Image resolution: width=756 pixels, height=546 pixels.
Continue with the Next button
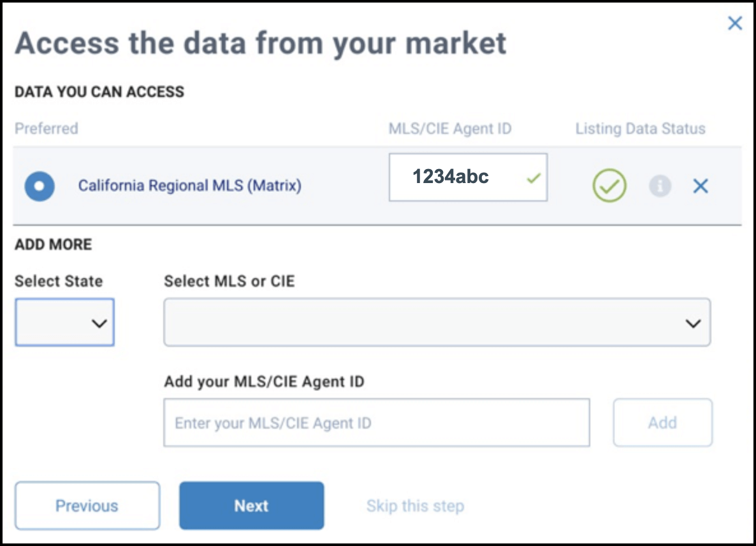click(251, 506)
